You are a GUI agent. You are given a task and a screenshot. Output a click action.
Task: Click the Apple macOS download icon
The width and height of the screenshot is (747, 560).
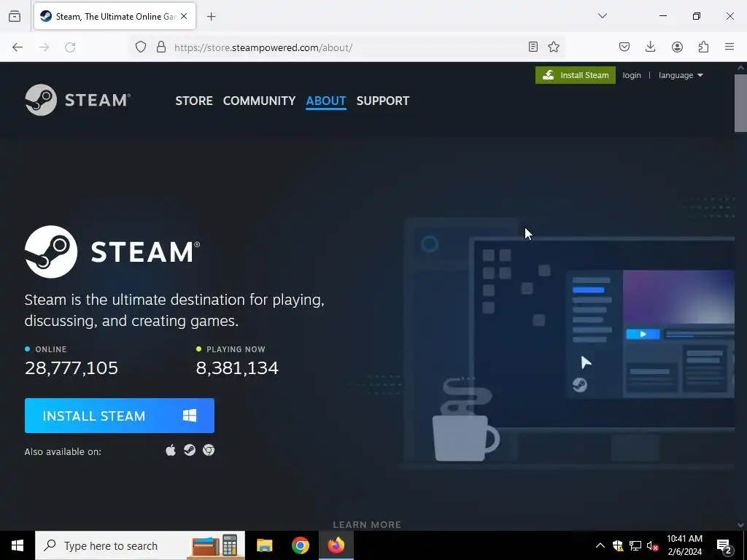[171, 450]
